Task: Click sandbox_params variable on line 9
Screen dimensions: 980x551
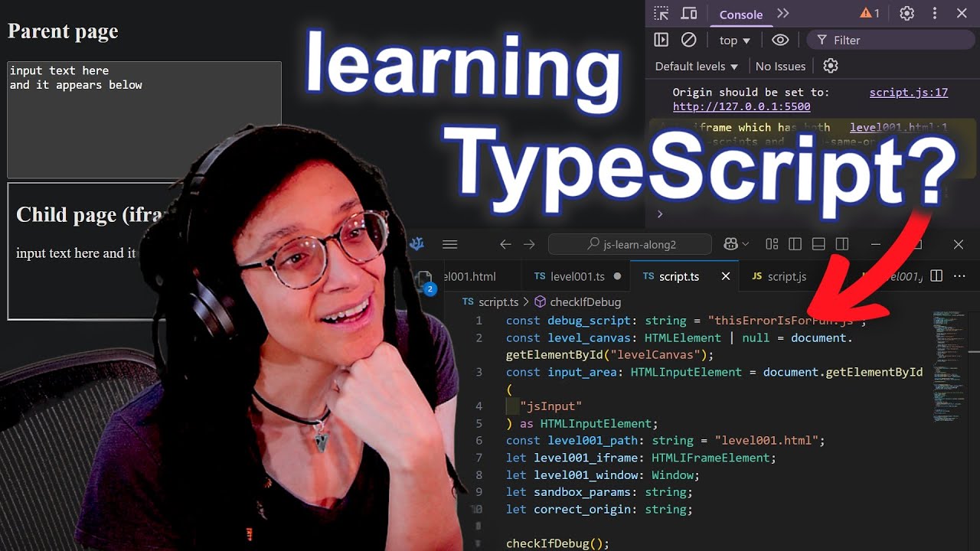Action: click(x=582, y=492)
